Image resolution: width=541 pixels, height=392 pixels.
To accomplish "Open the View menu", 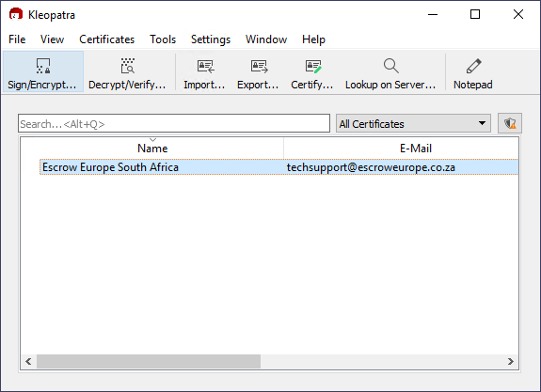I will click(x=52, y=39).
